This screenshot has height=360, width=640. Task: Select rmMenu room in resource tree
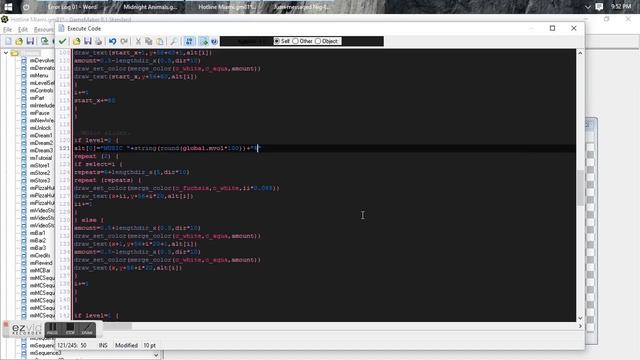pyautogui.click(x=39, y=76)
